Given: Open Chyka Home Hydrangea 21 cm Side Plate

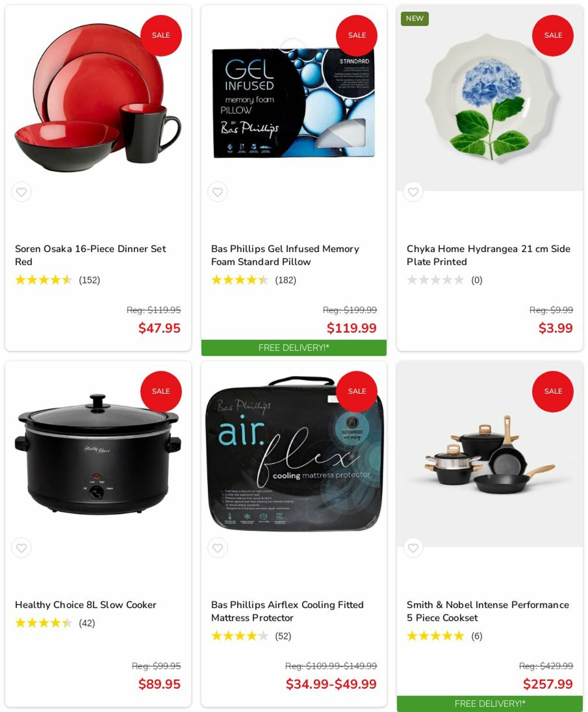Looking at the screenshot, I should coord(488,255).
